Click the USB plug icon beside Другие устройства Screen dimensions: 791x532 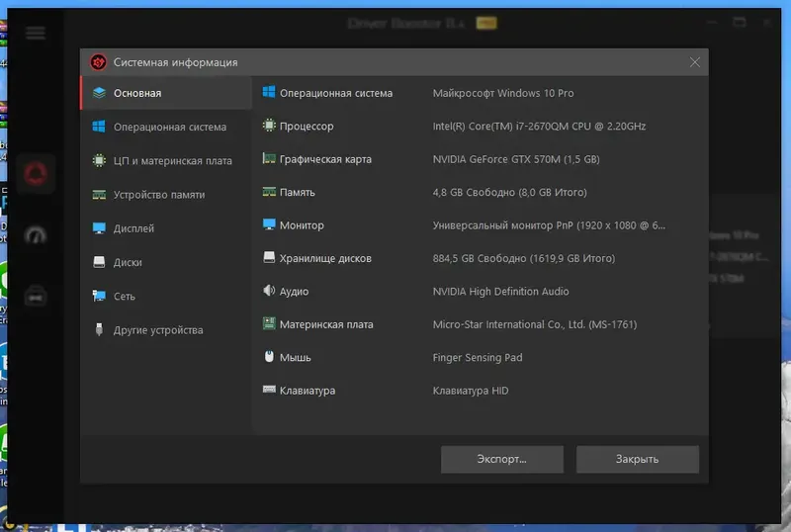(x=99, y=329)
